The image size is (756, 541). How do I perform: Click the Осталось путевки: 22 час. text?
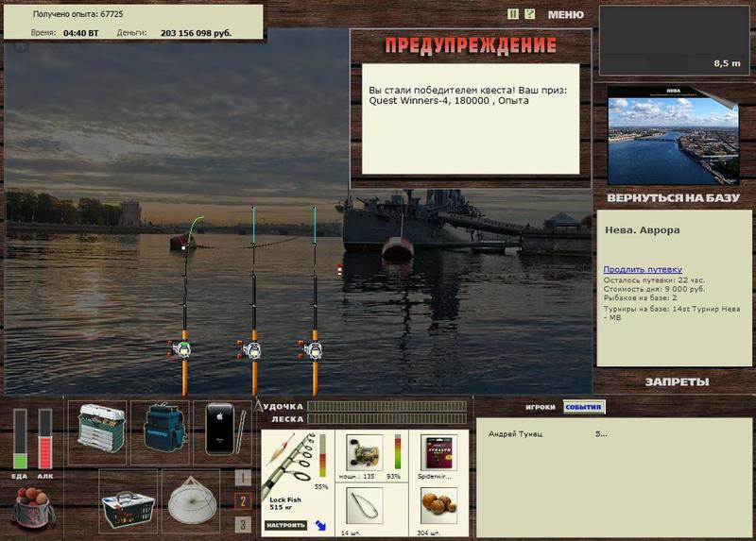[x=654, y=279]
